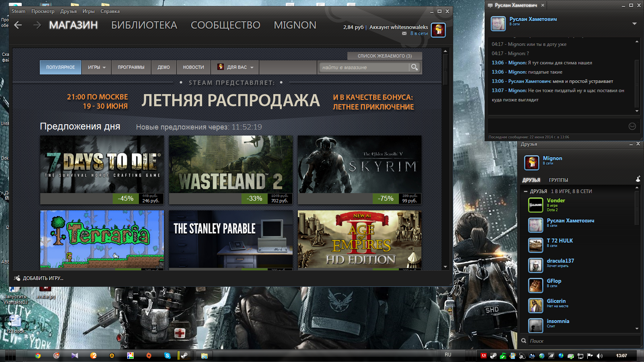The height and width of the screenshot is (362, 644).
Task: Click the add friend icon in Friends window
Action: coord(638,179)
